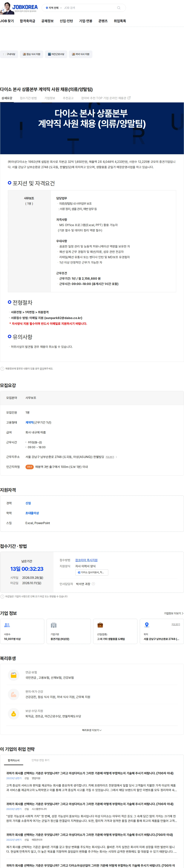Screen dimensions: 184x868
Task: Select the 추천공고 tab
Action: click(68, 98)
